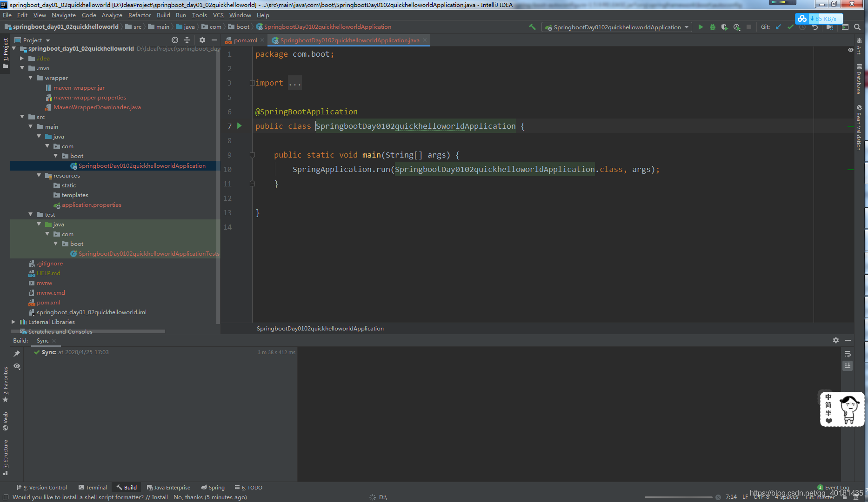Click Git Update Project arrow icon
This screenshot has width=868, height=502.
[x=778, y=27]
